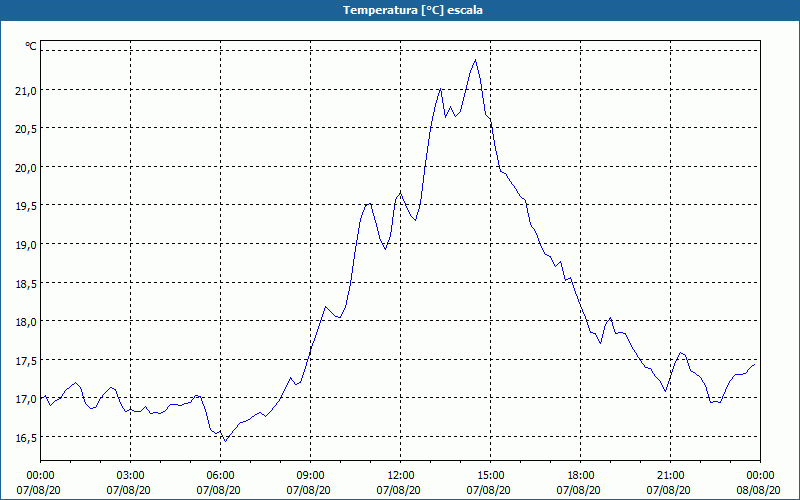
Task: Click the 12:00 time axis label
Action: pos(401,476)
